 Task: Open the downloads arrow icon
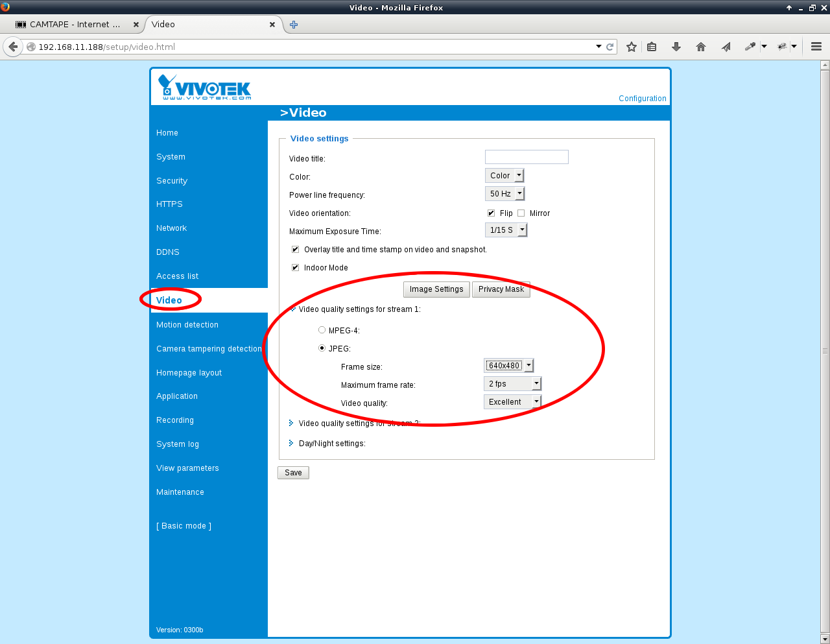coord(676,47)
